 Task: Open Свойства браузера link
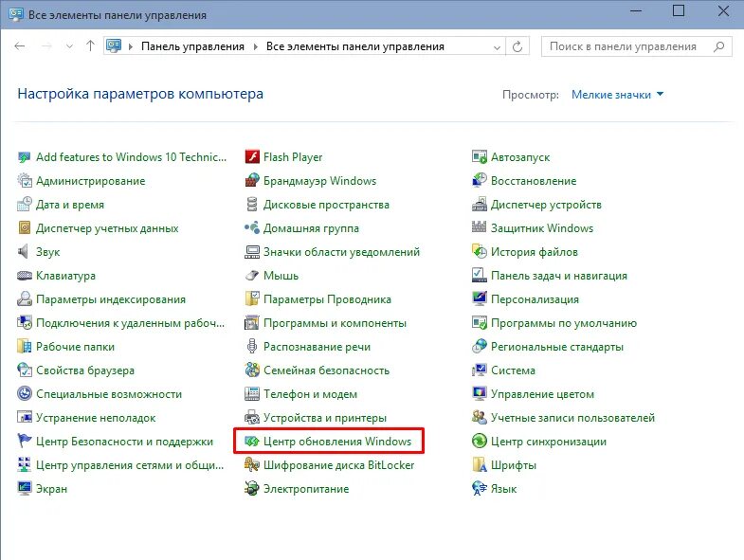[x=85, y=370]
